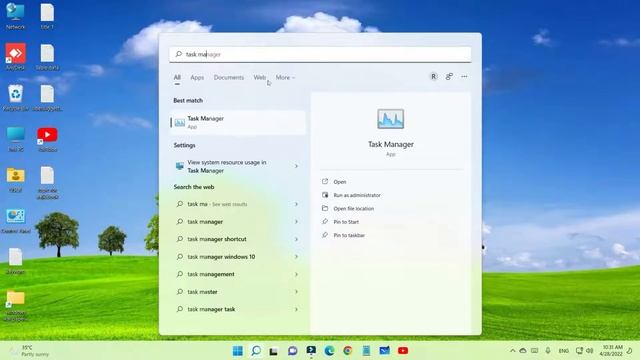Expand chevron for 'task manager' suggestion
The image size is (640, 360).
(x=296, y=222)
